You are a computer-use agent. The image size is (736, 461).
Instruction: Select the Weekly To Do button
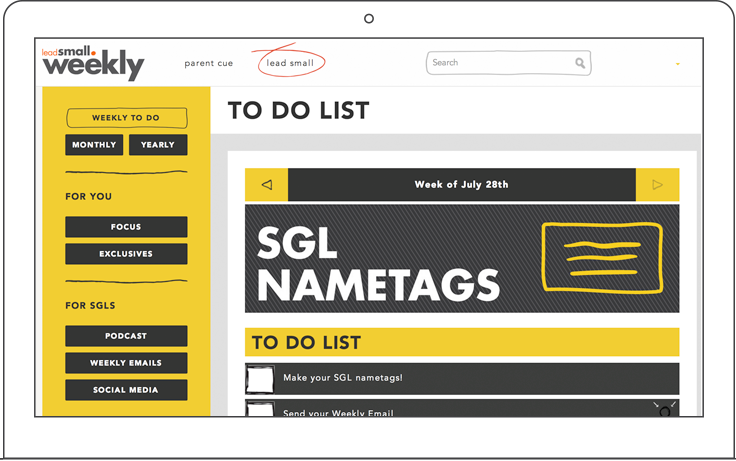coord(126,118)
